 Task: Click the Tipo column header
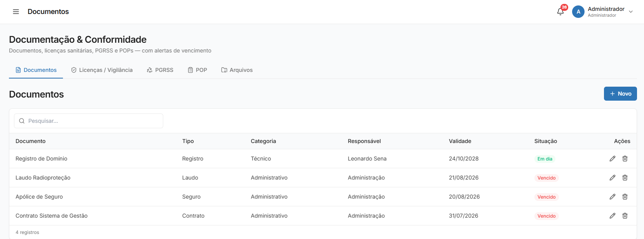(188, 141)
